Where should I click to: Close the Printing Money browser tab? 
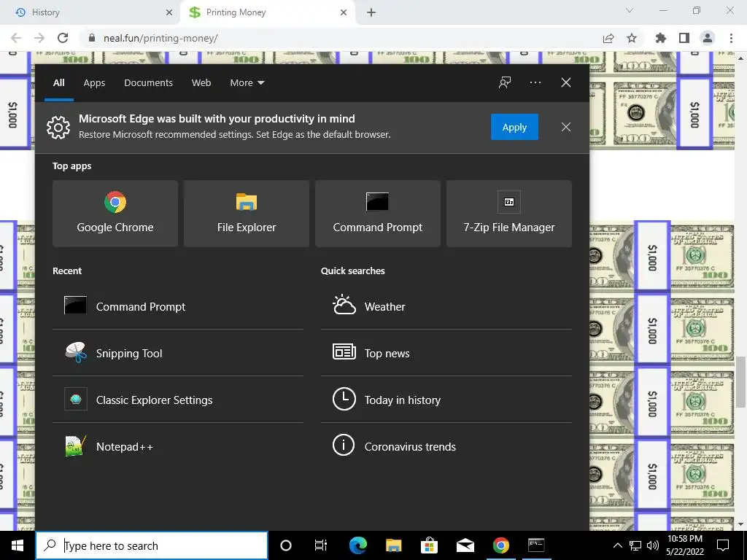344,12
